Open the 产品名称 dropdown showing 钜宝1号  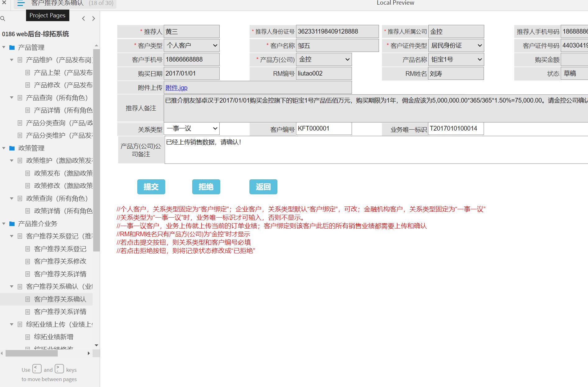456,59
